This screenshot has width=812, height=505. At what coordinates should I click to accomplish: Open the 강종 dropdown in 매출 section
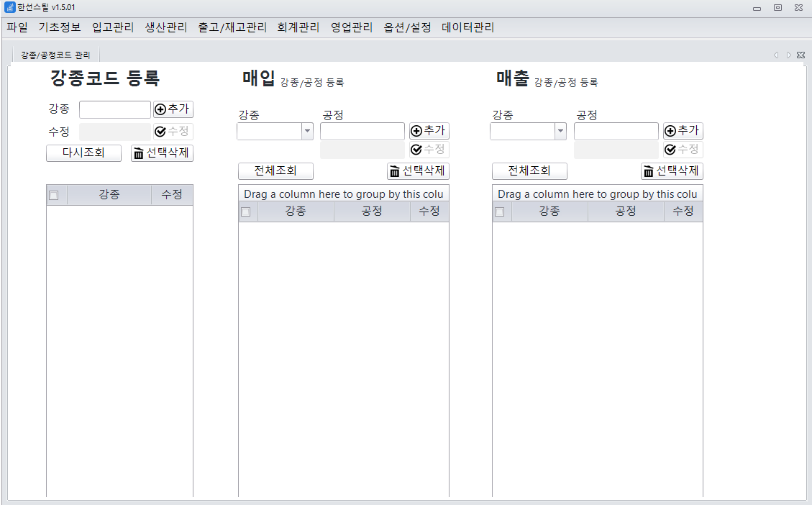click(x=560, y=131)
